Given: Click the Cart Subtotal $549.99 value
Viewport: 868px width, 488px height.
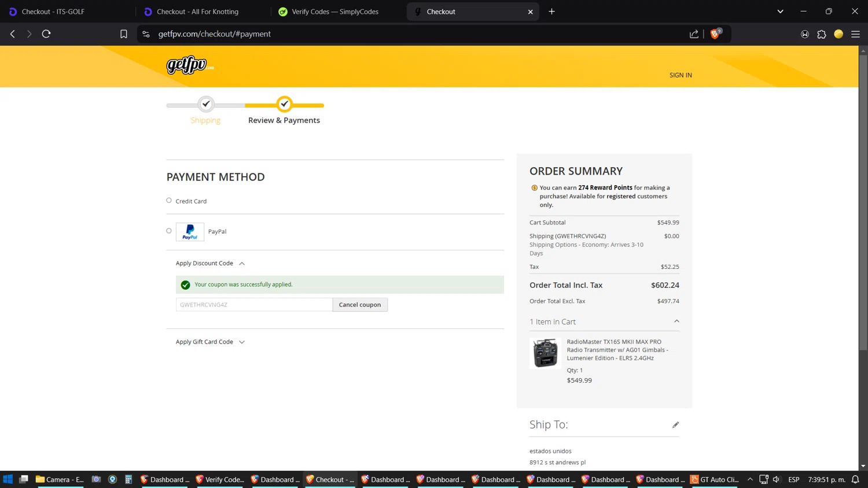Looking at the screenshot, I should (x=668, y=223).
